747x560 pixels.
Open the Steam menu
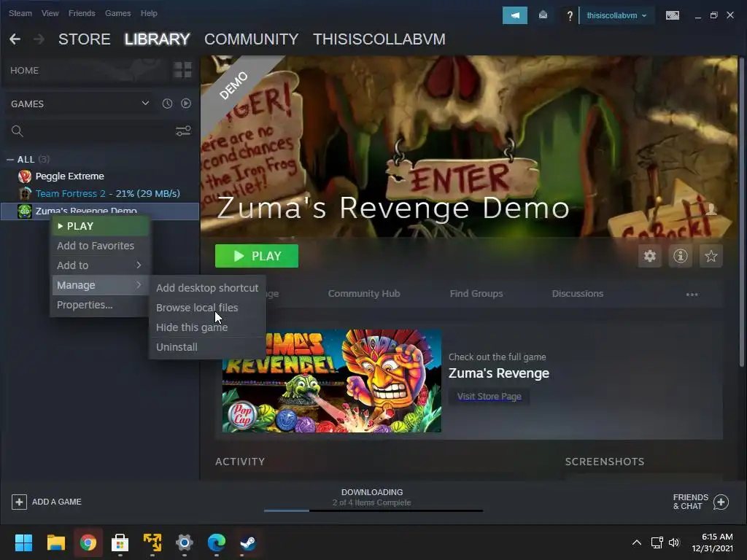click(20, 13)
